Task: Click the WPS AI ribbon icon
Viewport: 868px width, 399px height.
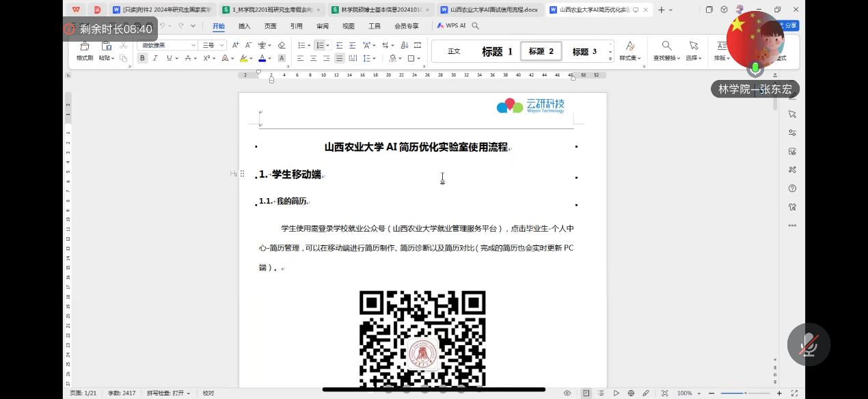Action: 451,26
